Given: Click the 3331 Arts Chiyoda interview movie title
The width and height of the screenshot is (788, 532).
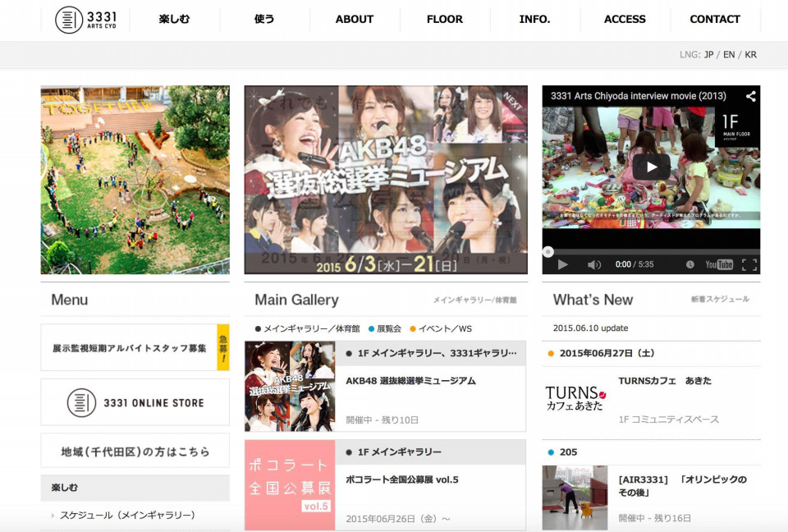Looking at the screenshot, I should tap(639, 96).
